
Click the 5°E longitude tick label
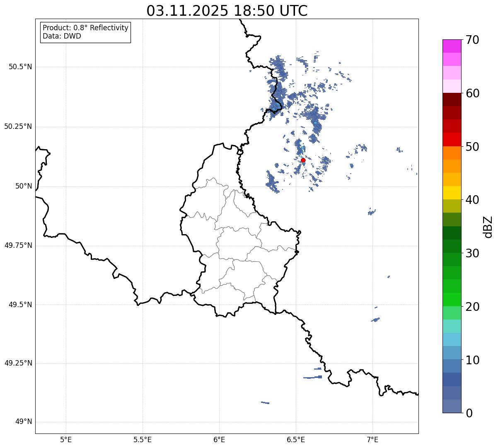pos(66,440)
